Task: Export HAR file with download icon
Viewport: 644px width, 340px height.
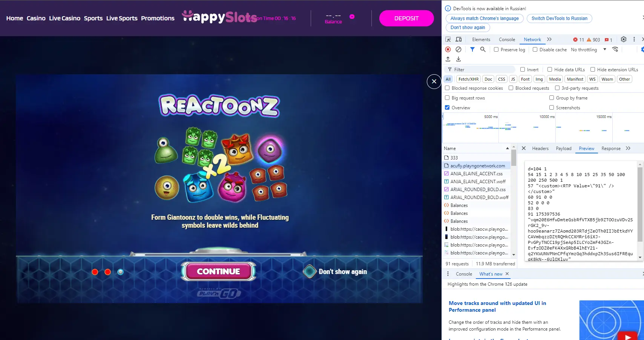Action: (x=458, y=59)
